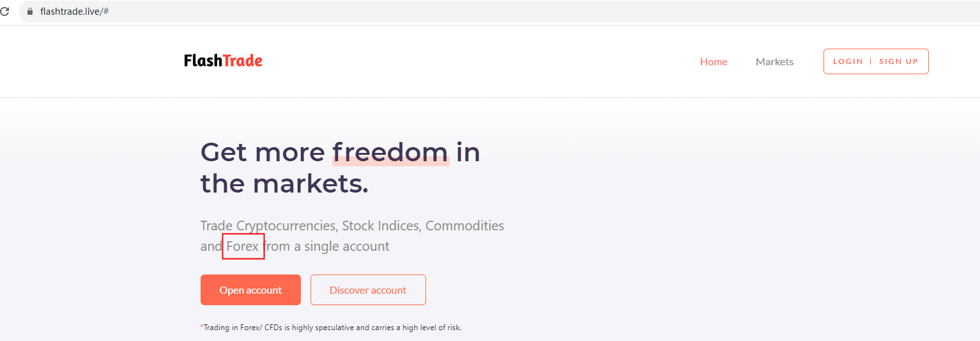Click "Stock Indices" in the subtitle
This screenshot has height=341, width=980.
tap(381, 226)
